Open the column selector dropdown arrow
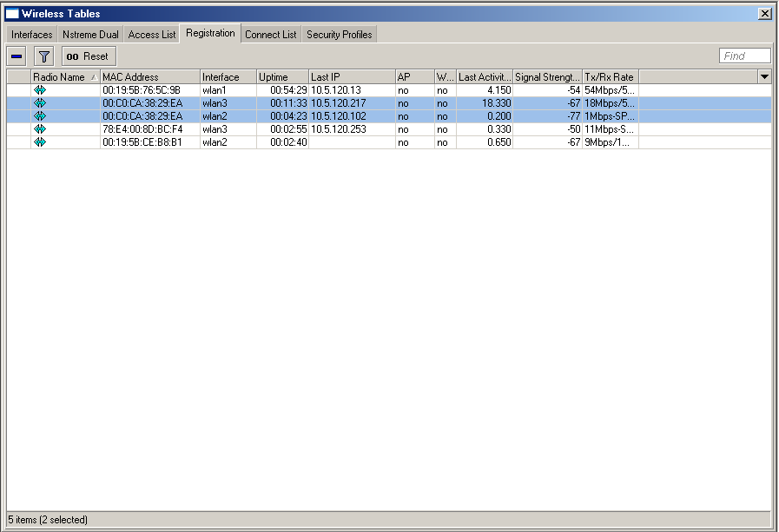Screen dimensions: 779x532 (764, 77)
